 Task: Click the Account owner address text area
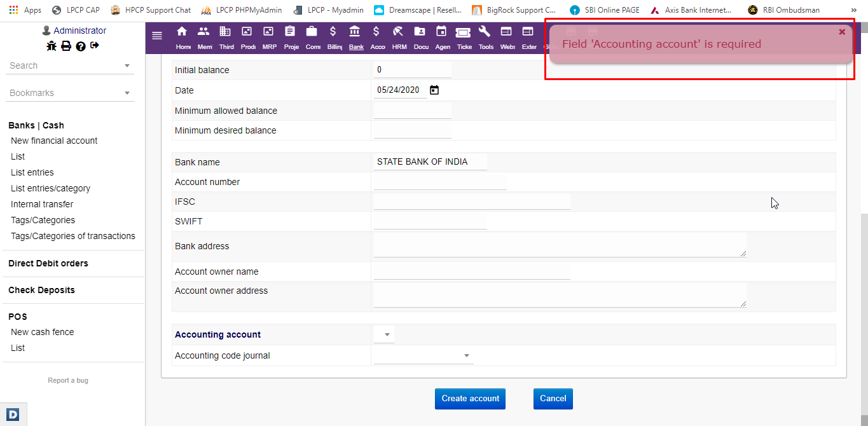pos(560,295)
